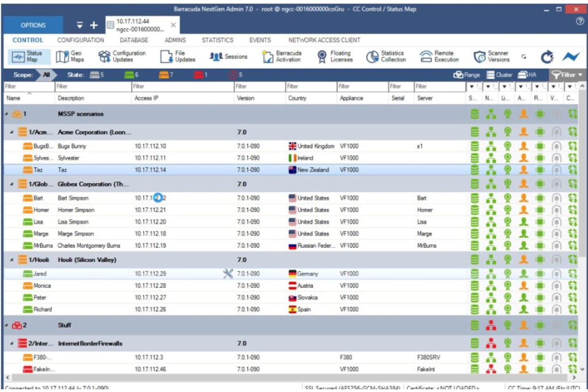This screenshot has width=588, height=392.
Task: Select scope All
Action: pos(46,75)
